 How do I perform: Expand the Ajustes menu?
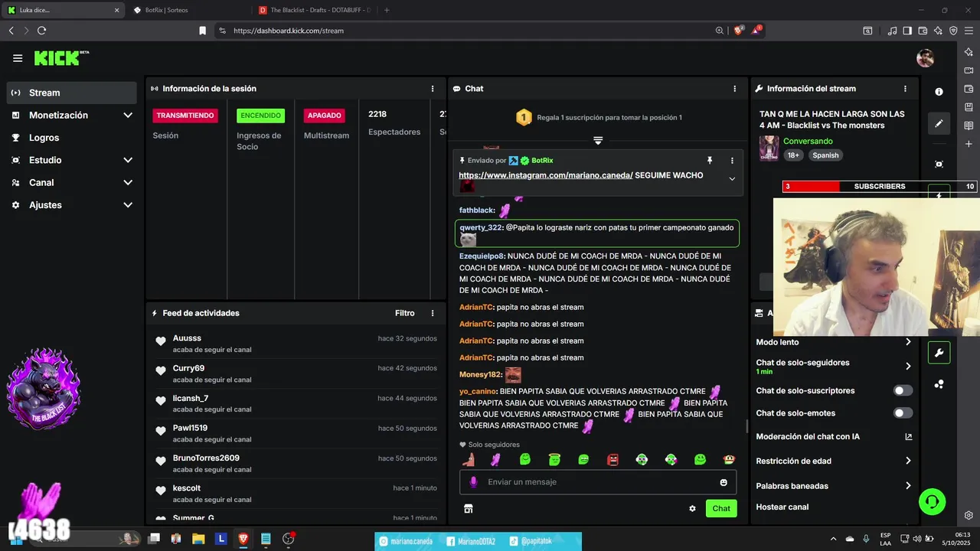pos(72,205)
